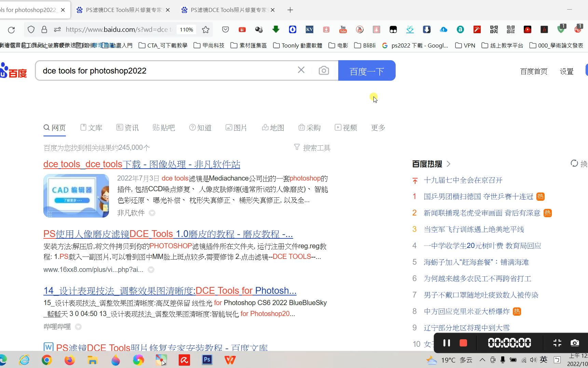Take a screenshot with recorder camera icon
This screenshot has width=588, height=368.
pos(575,343)
